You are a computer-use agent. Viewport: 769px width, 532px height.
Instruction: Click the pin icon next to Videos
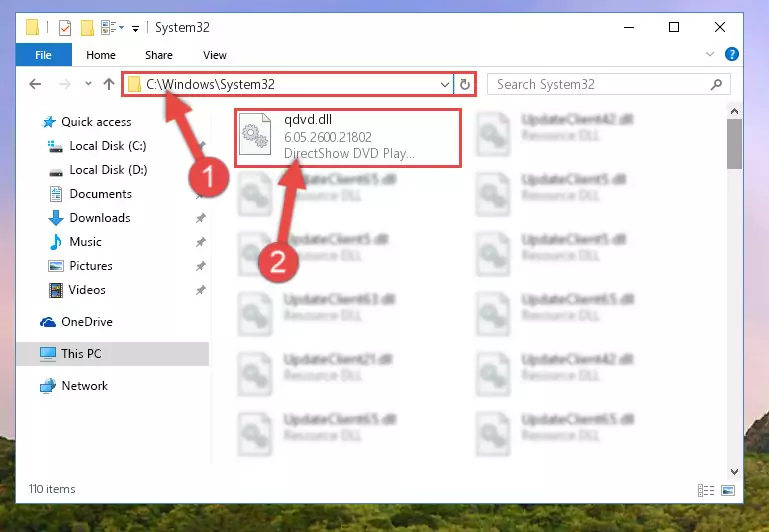[x=201, y=290]
